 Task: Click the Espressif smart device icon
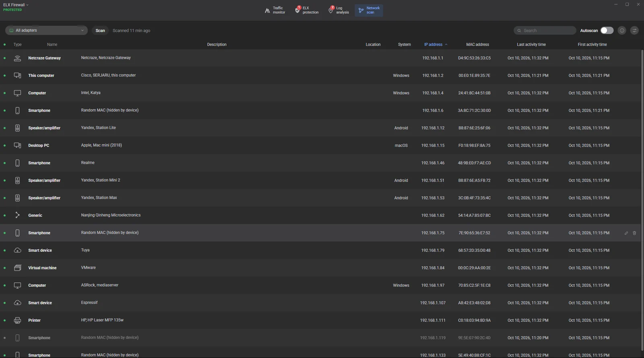[17, 303]
